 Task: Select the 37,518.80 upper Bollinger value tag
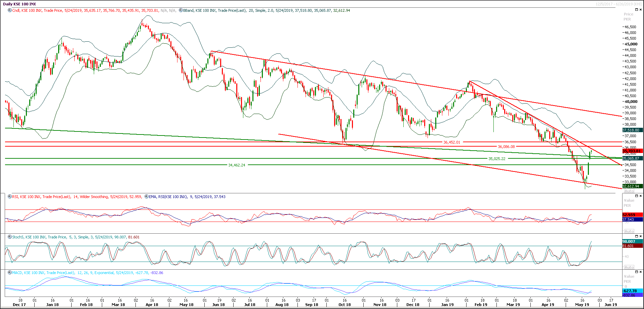click(x=631, y=130)
